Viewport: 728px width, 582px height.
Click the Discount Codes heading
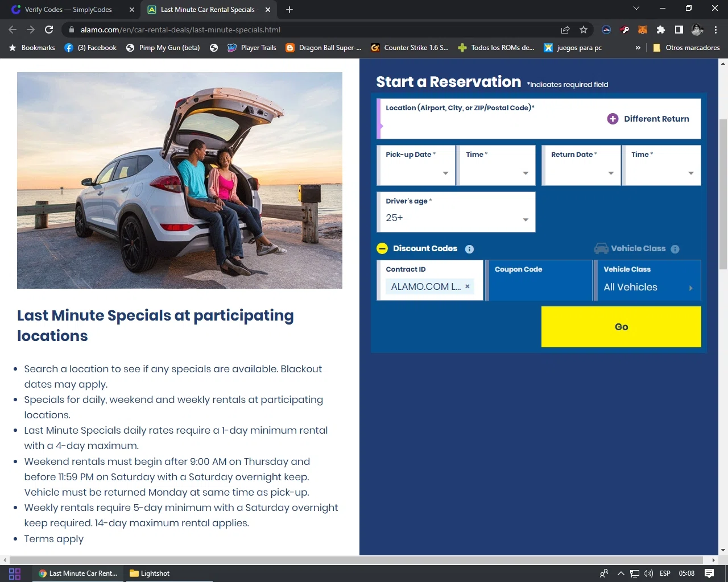point(425,248)
